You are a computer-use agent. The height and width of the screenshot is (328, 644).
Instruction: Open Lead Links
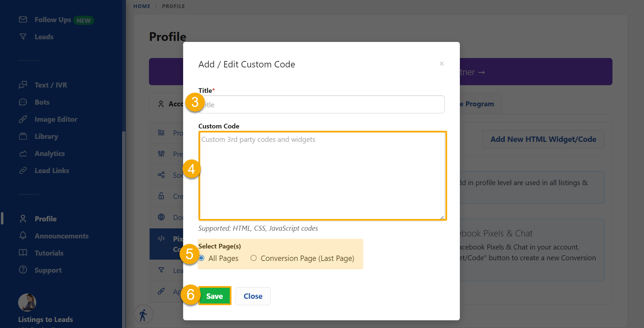point(52,170)
